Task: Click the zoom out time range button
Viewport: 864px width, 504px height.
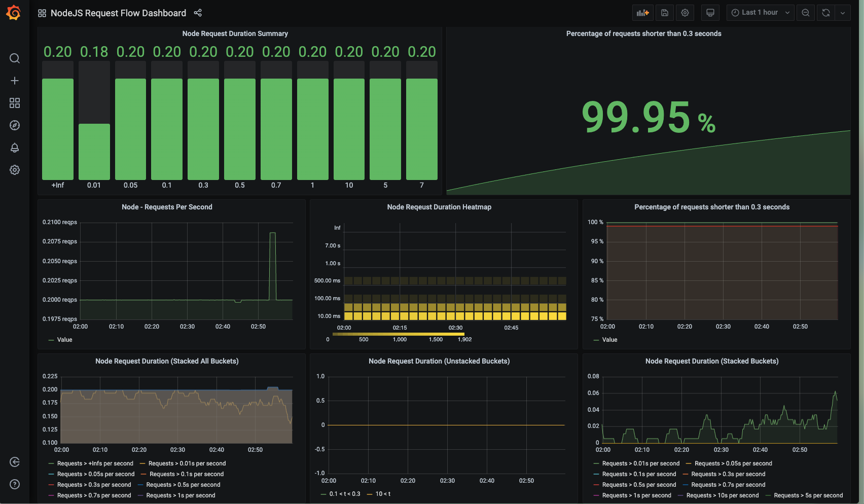Action: pyautogui.click(x=805, y=12)
